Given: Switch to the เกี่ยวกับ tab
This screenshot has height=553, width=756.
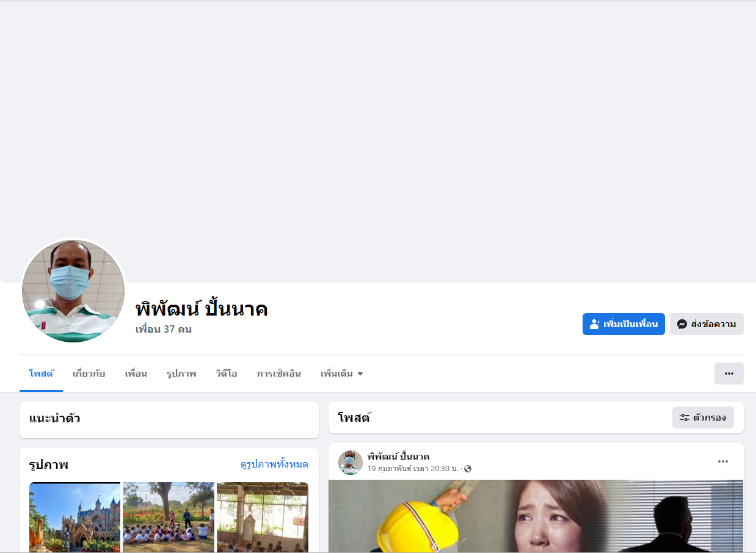Looking at the screenshot, I should (89, 374).
